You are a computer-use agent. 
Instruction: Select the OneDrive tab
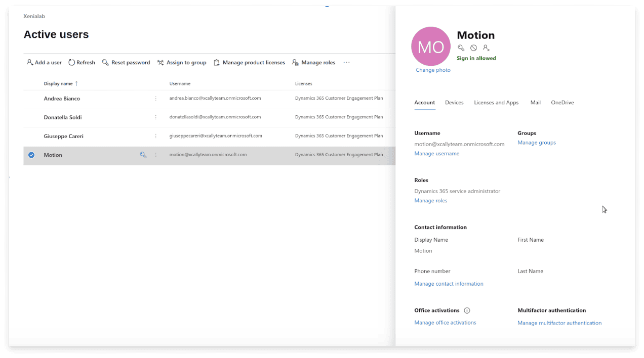[x=562, y=103]
